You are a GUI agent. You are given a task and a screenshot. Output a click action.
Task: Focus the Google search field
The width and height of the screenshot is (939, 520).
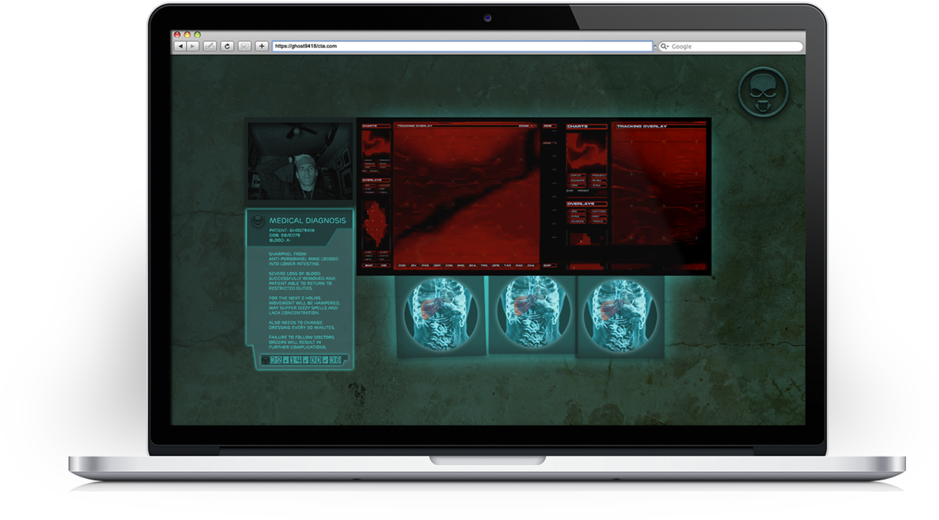point(731,46)
